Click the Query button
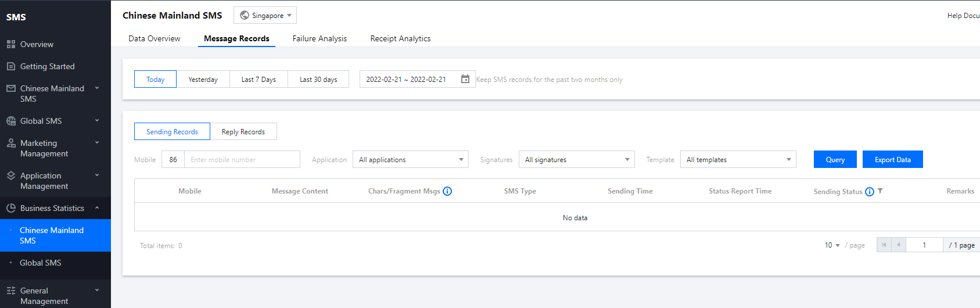Screen dimensions: 980x308 pos(835,160)
